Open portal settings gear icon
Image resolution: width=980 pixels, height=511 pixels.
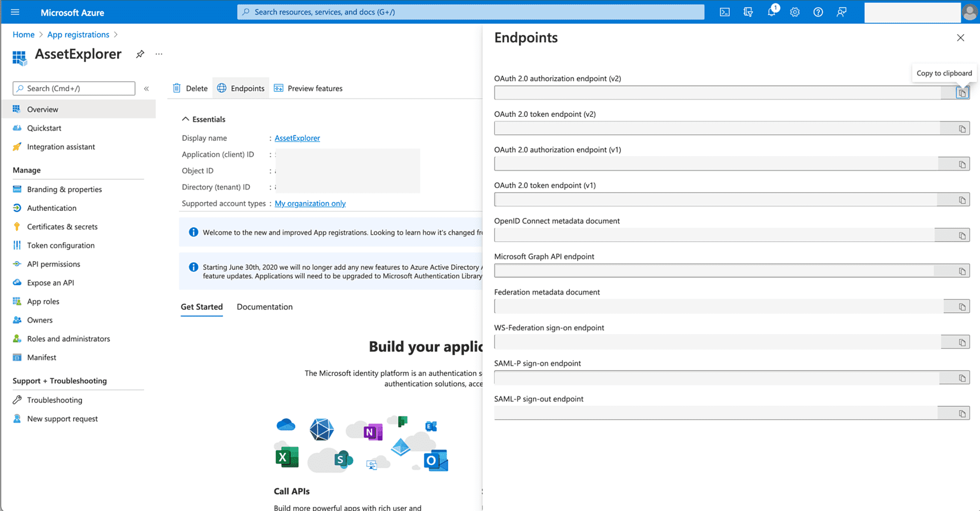pos(794,12)
